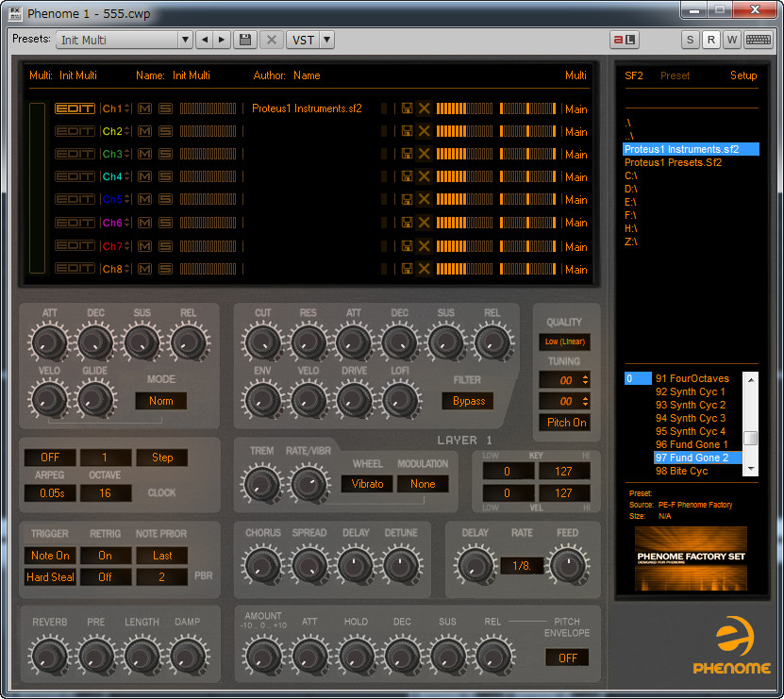Change Note Priority selector showing Last

pos(162,555)
